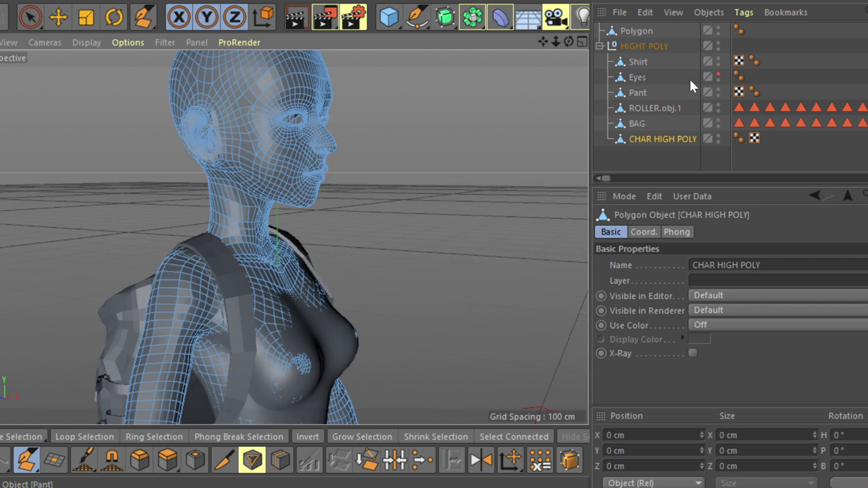The image size is (868, 488).
Task: Click the Name input field
Action: pos(778,265)
